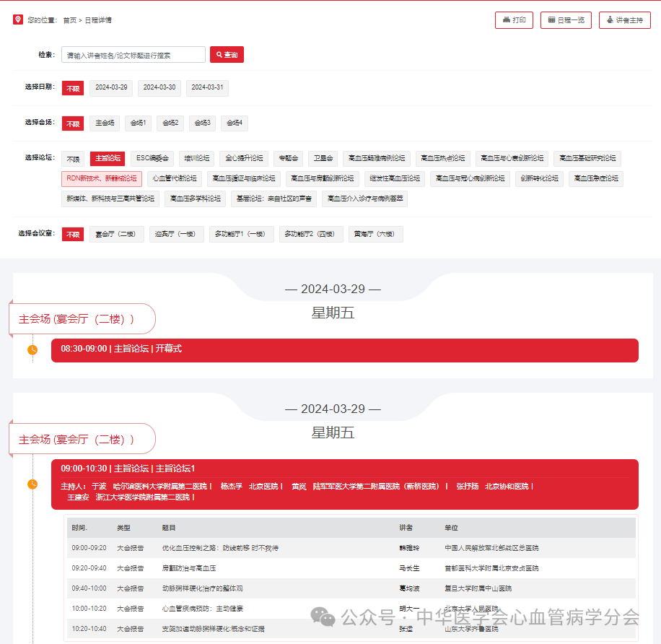The width and height of the screenshot is (661, 644).
Task: Select the 继发性高血压论坛 filter
Action: (x=395, y=179)
